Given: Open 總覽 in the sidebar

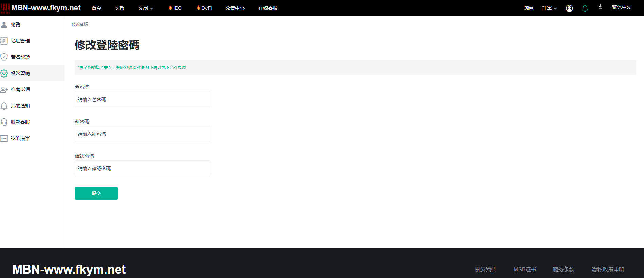Looking at the screenshot, I should click(x=15, y=25).
